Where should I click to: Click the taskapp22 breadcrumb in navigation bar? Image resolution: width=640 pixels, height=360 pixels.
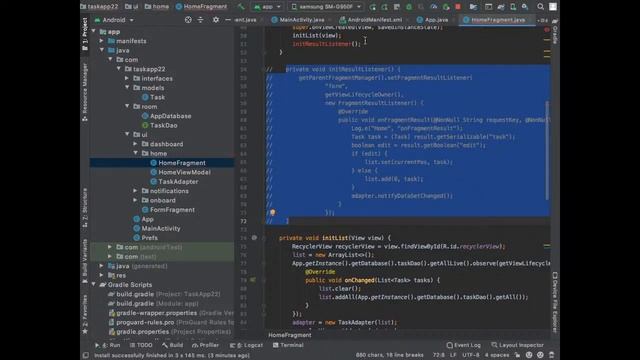[x=100, y=7]
